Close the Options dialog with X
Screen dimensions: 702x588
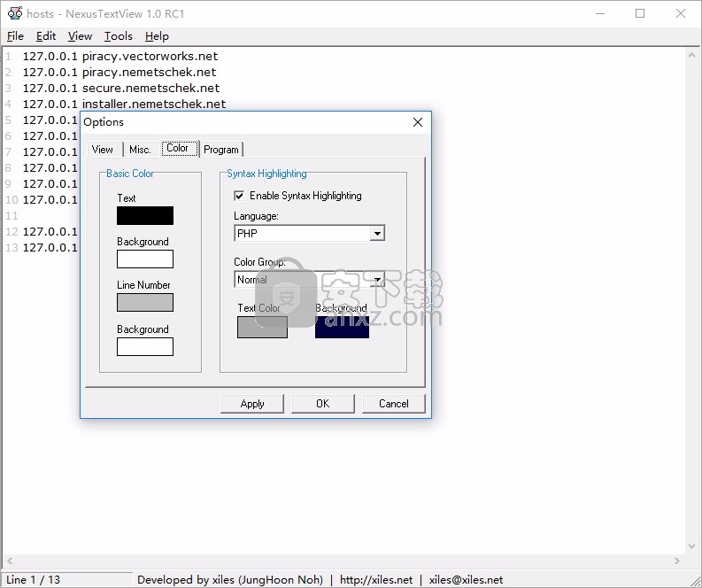(x=418, y=122)
